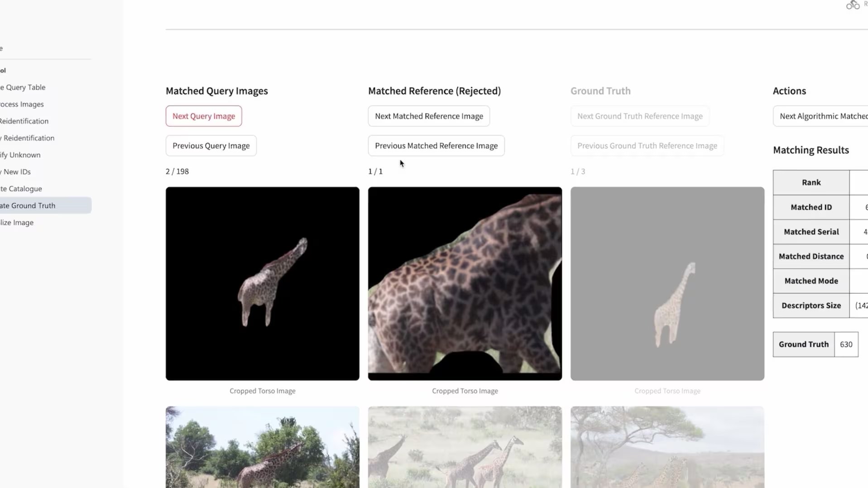Viewport: 868px width, 488px height.
Task: Click the Matched Query Images heading
Action: click(217, 91)
